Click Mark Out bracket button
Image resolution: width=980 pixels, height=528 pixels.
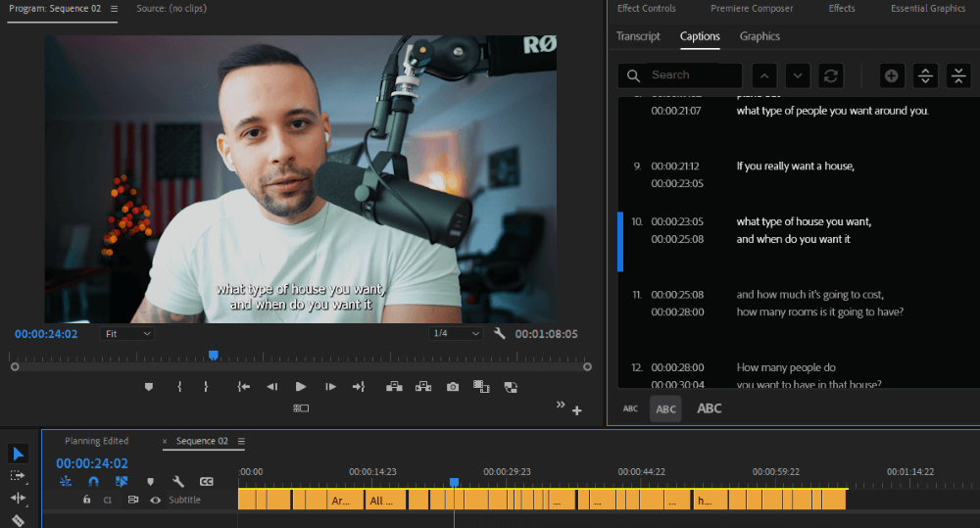206,387
